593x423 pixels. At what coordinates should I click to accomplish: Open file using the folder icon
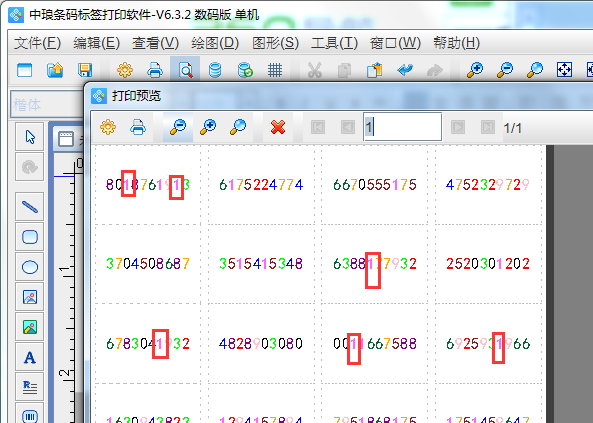pos(55,70)
